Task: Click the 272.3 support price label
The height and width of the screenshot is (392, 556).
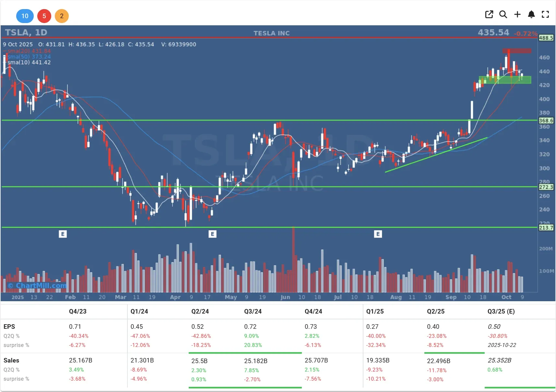Action: 546,187
